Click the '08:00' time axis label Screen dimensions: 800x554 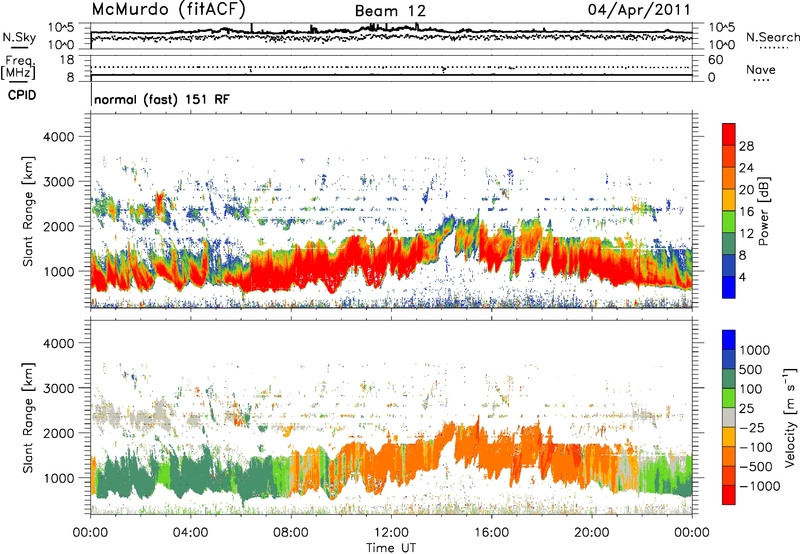coord(291,533)
